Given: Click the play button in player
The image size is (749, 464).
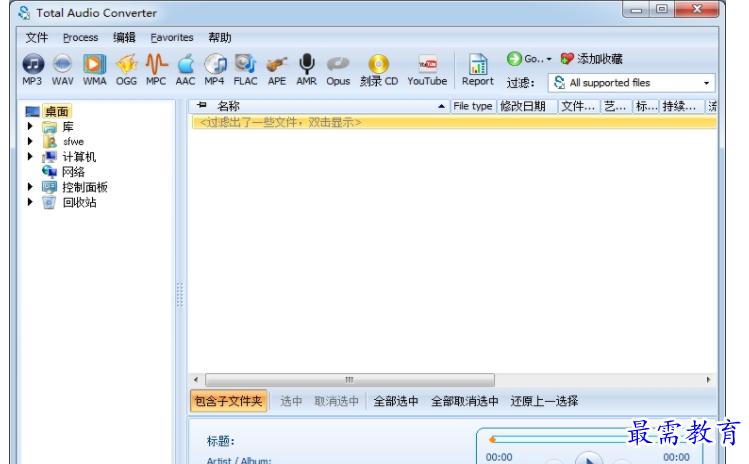Looking at the screenshot, I should coord(588,459).
